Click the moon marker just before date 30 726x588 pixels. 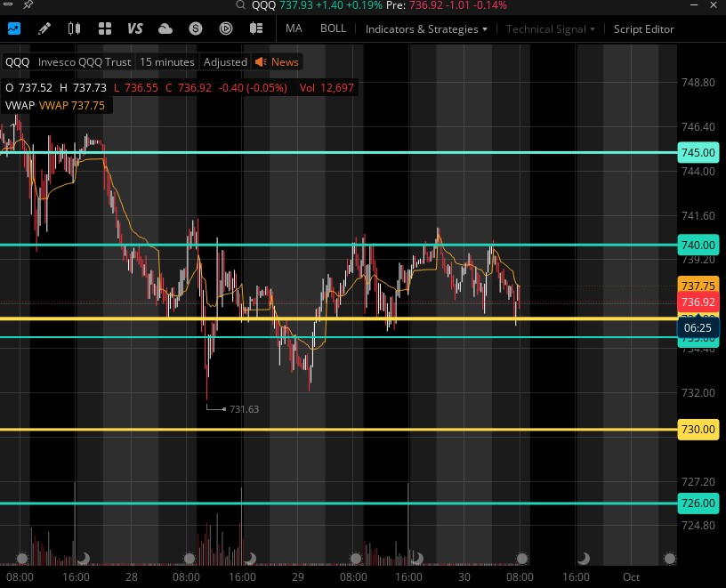416,559
